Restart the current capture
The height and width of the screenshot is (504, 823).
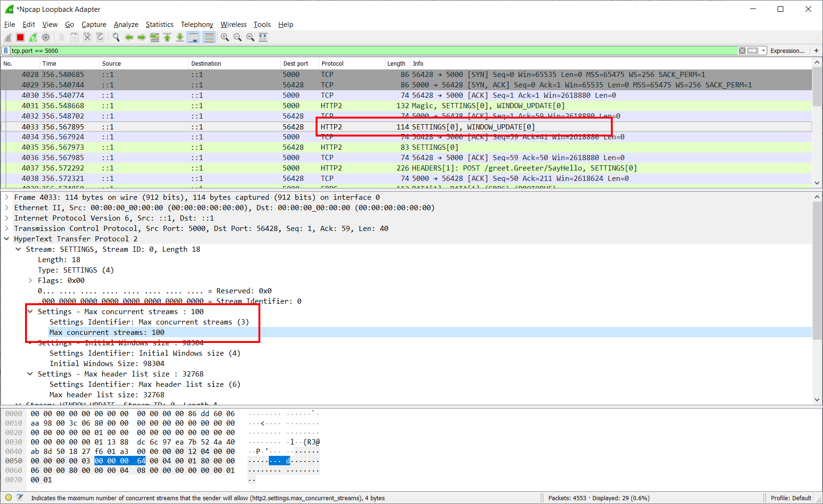pos(33,37)
